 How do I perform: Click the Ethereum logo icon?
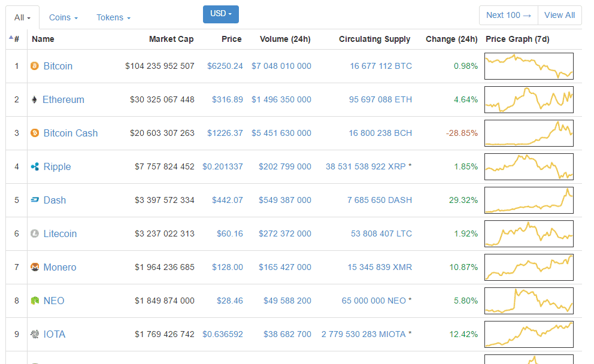[34, 99]
